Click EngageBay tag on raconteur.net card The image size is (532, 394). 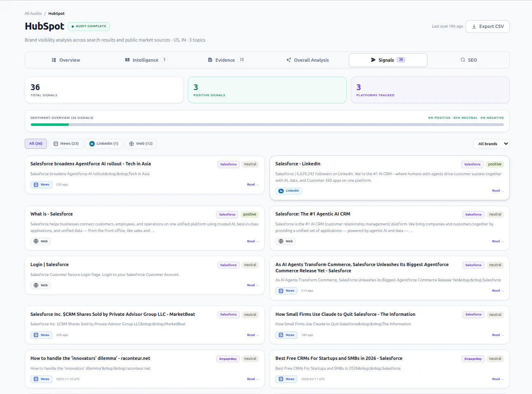click(x=228, y=359)
